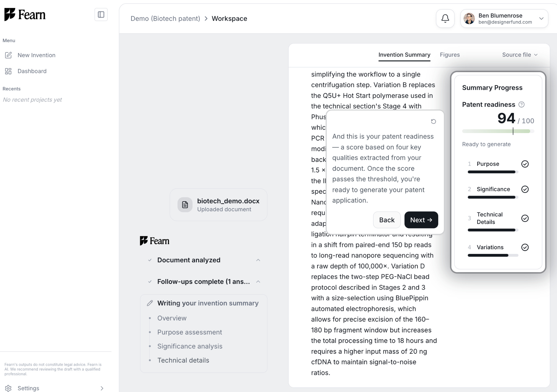Click Patent readiness help icon
This screenshot has width=557, height=392.
(x=521, y=105)
